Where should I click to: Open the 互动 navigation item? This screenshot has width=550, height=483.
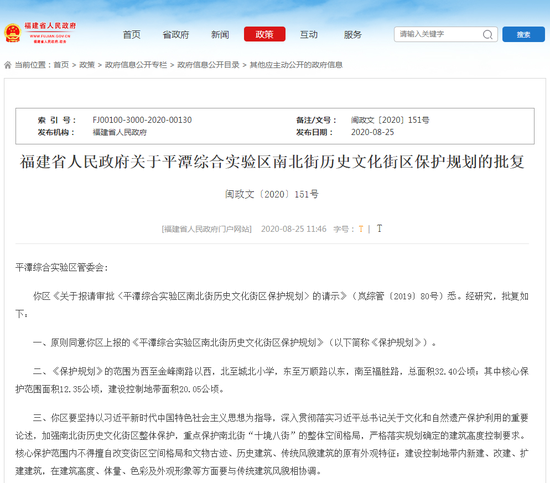point(309,34)
